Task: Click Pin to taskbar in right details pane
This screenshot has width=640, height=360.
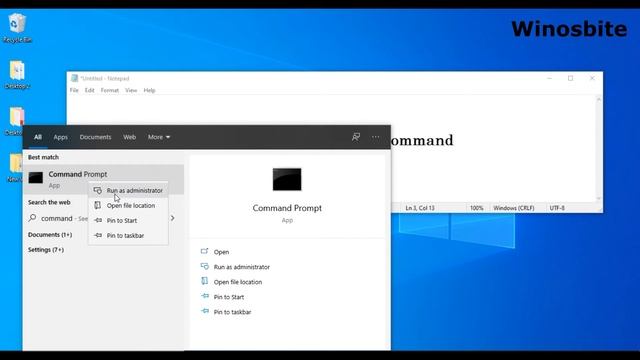Action: (232, 312)
